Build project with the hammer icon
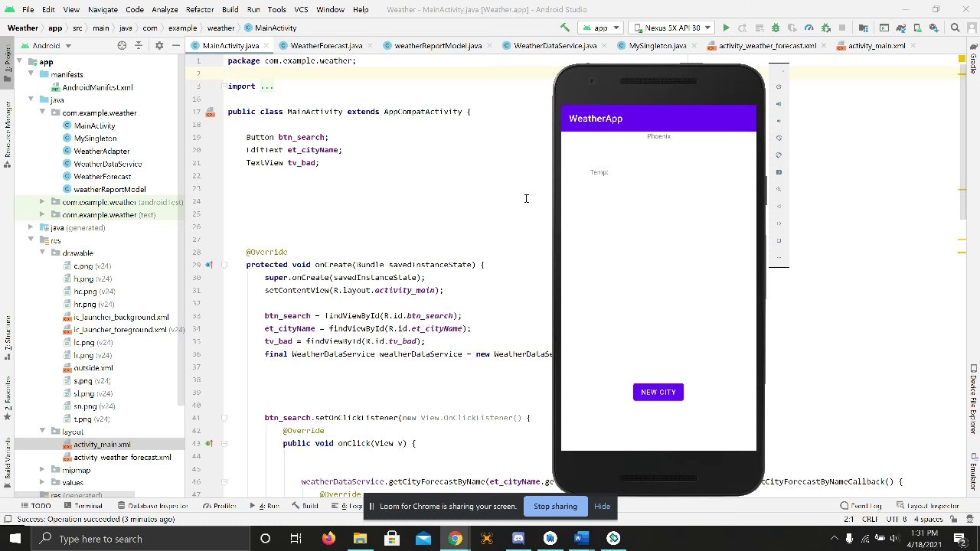Screen dimensions: 980x551 pyautogui.click(x=565, y=28)
